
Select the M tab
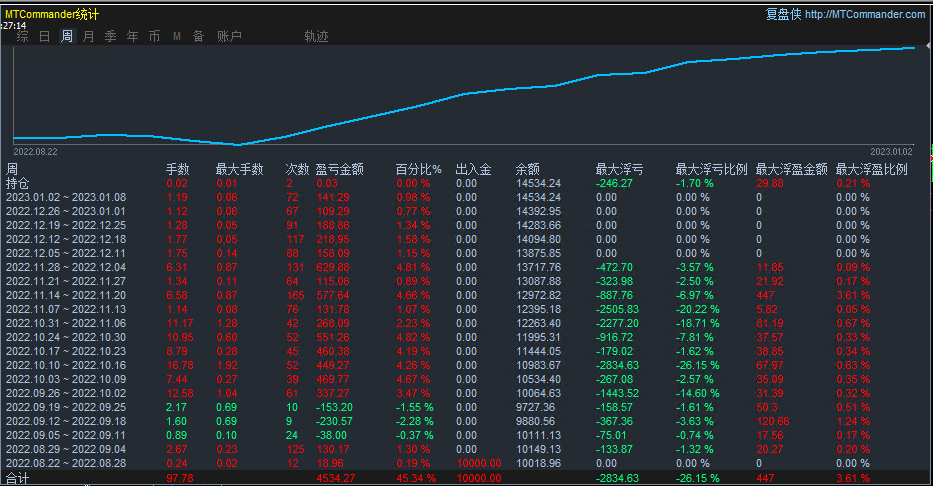pyautogui.click(x=177, y=36)
